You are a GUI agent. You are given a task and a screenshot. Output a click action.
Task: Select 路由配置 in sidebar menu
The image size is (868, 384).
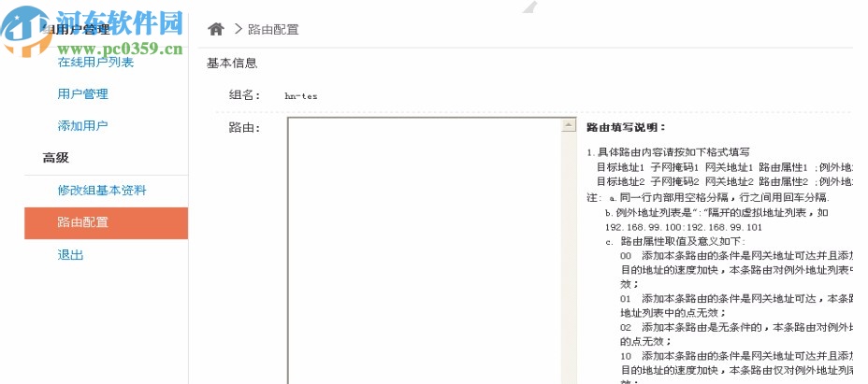(107, 223)
